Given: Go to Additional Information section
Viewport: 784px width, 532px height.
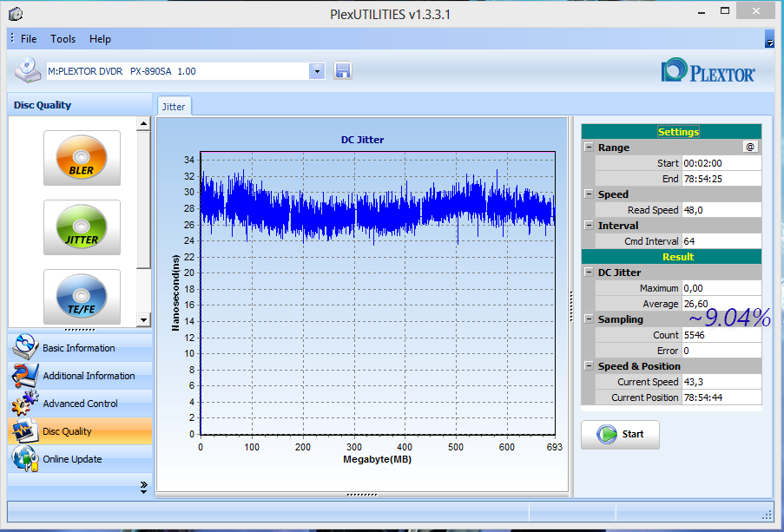Looking at the screenshot, I should click(x=80, y=376).
